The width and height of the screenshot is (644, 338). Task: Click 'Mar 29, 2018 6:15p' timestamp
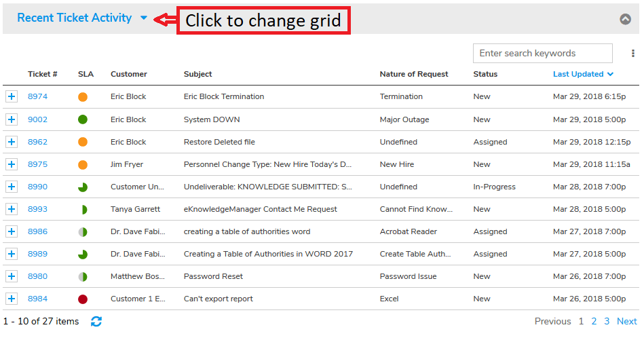pyautogui.click(x=590, y=97)
